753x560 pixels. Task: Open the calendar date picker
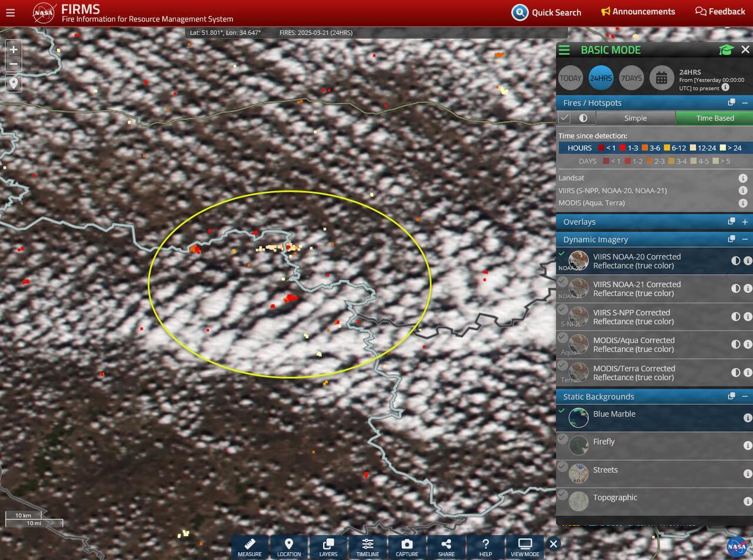tap(661, 78)
